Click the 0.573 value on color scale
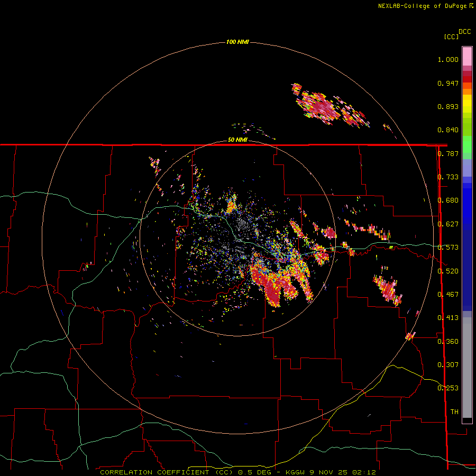Viewport: 476px width, 476px height. click(x=448, y=248)
